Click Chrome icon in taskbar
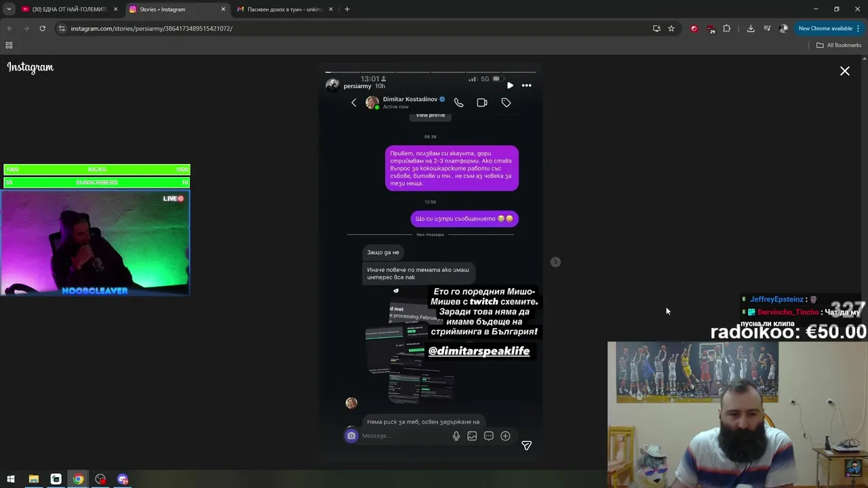The width and height of the screenshot is (868, 488). 78,479
